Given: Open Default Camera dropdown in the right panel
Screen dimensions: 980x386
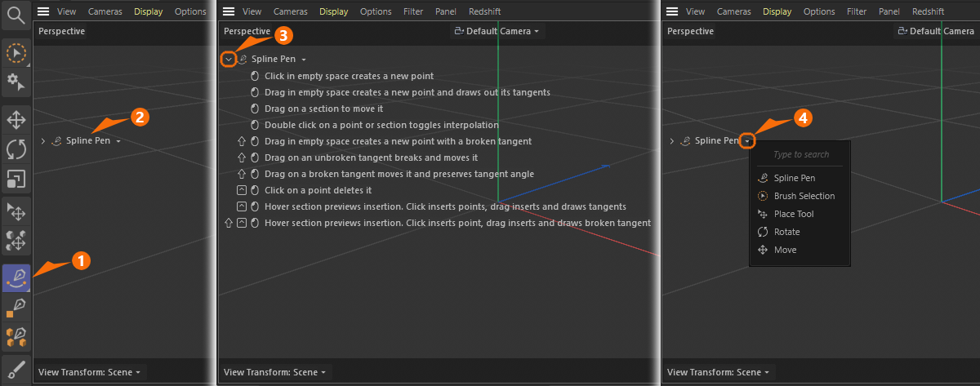Looking at the screenshot, I should (x=936, y=31).
